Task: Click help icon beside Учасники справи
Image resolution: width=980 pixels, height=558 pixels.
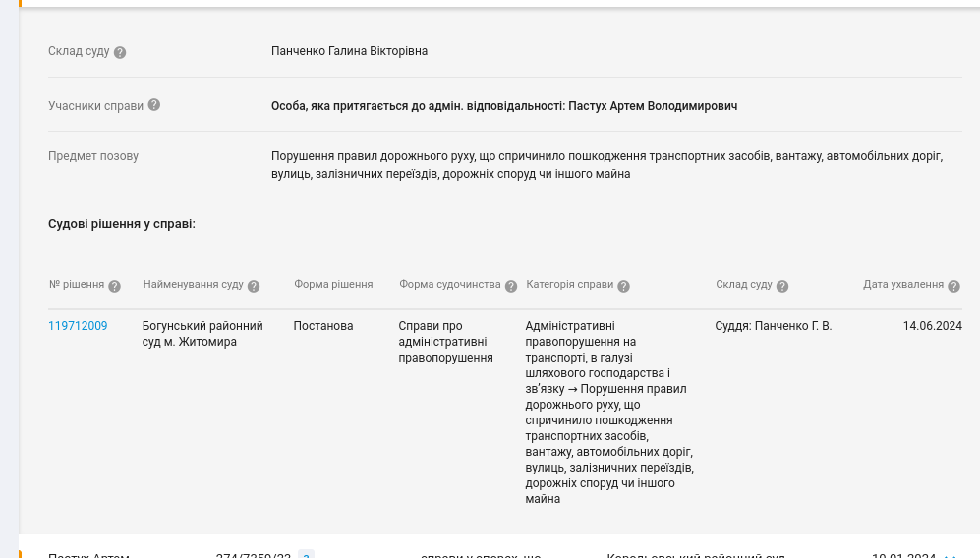Action: coord(154,105)
